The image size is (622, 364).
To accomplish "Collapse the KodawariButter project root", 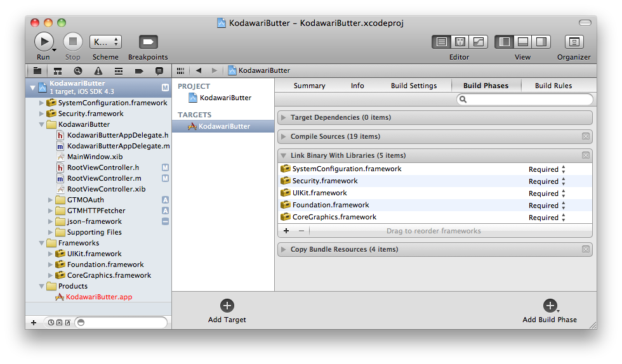I will click(x=33, y=88).
